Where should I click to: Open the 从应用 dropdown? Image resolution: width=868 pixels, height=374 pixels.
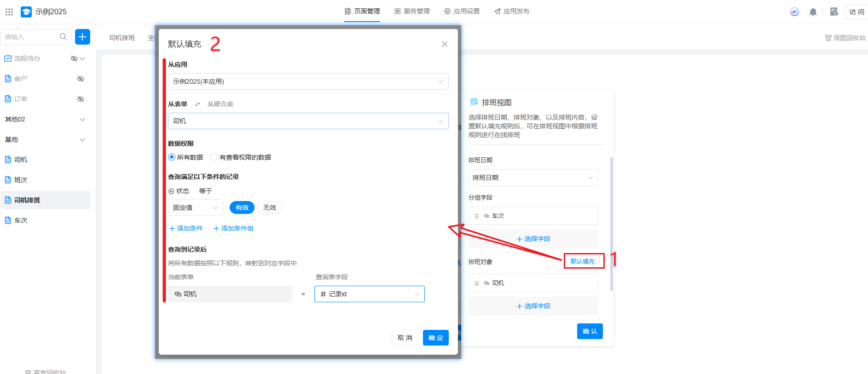308,81
